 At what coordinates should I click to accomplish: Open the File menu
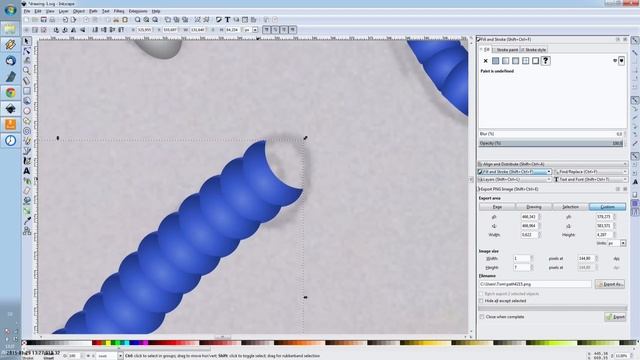[27, 11]
